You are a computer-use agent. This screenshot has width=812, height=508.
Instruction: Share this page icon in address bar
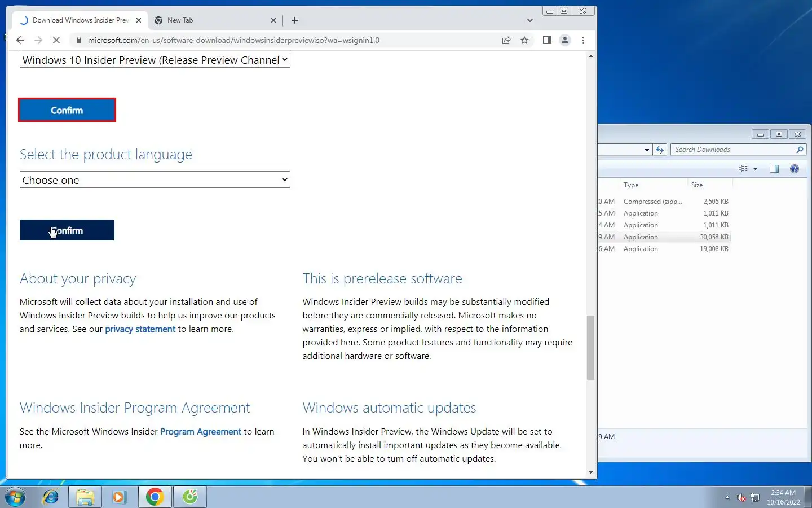[506, 40]
